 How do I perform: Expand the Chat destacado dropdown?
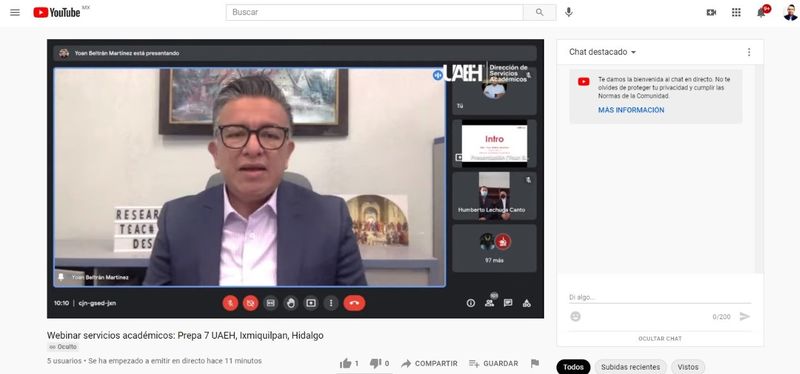click(x=603, y=52)
